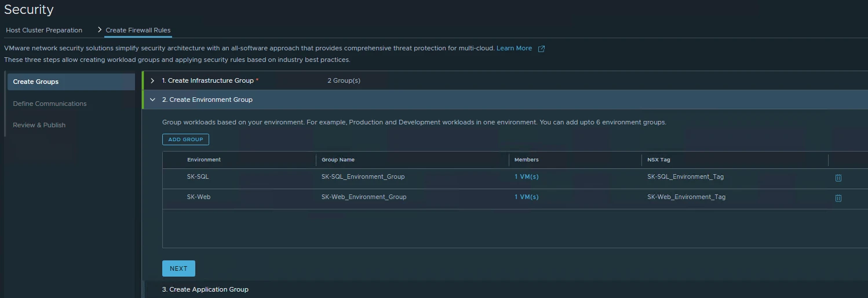The width and height of the screenshot is (868, 298).
Task: Follow the Learn More link
Action: (x=514, y=48)
